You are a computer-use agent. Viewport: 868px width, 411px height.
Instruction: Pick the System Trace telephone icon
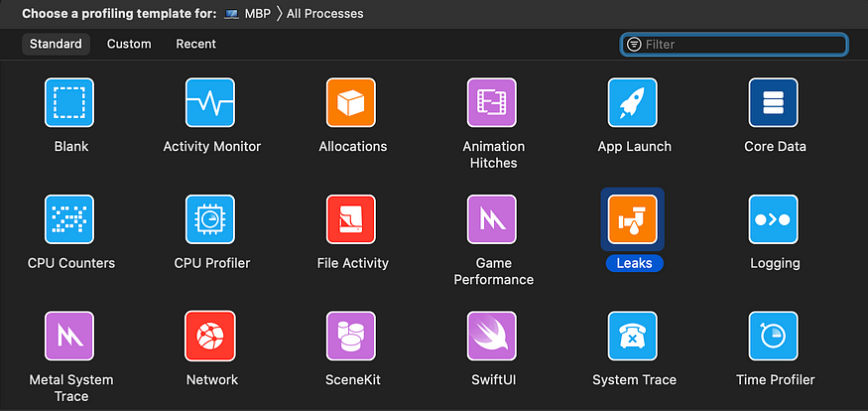[x=633, y=337]
